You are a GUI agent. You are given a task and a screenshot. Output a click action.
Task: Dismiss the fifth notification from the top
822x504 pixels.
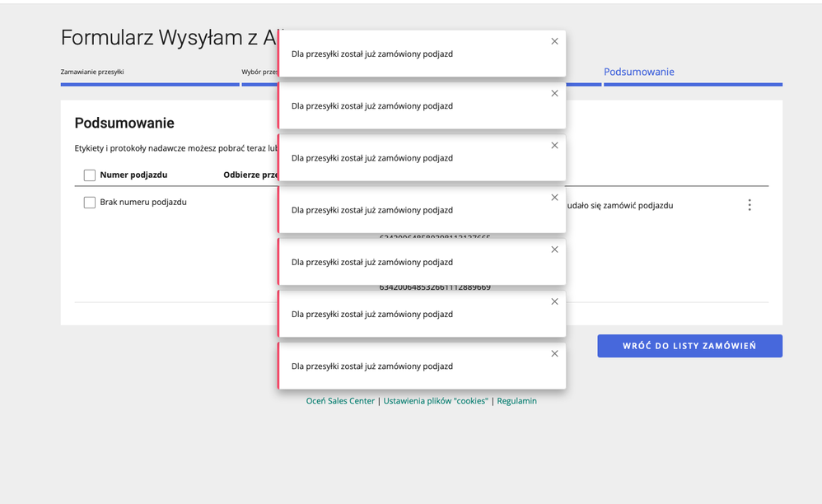554,250
